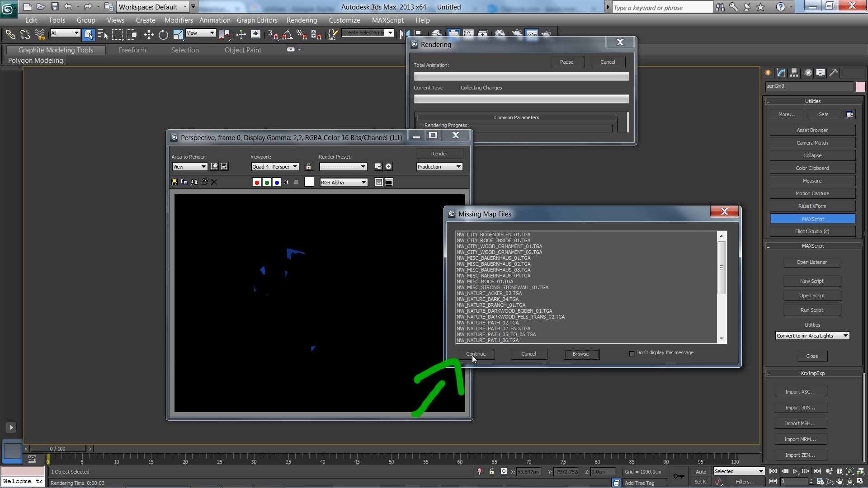Open the Environment and Effects dialog icon
Viewport: 868px width, 488px height.
click(388, 167)
